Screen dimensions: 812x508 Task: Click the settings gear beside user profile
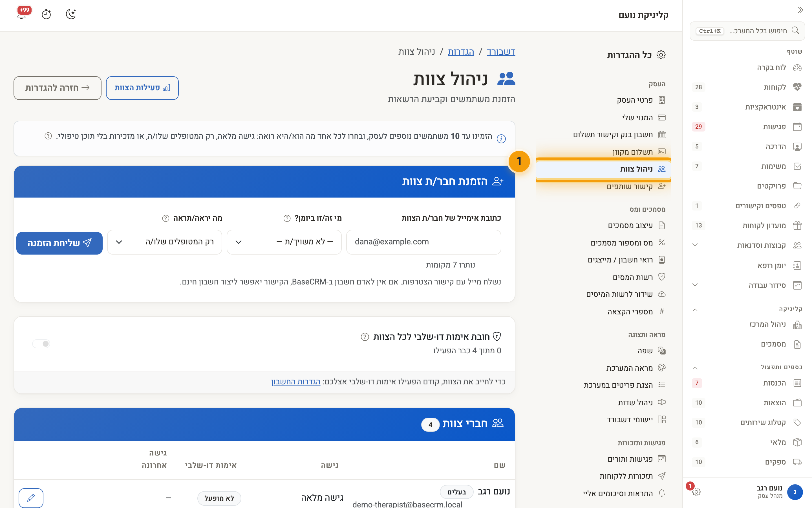pos(696,492)
